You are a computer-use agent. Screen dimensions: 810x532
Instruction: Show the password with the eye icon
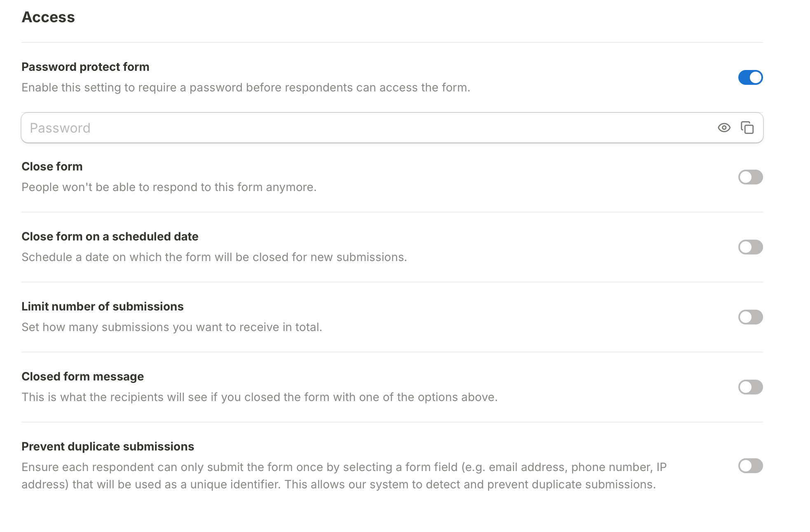(x=724, y=128)
